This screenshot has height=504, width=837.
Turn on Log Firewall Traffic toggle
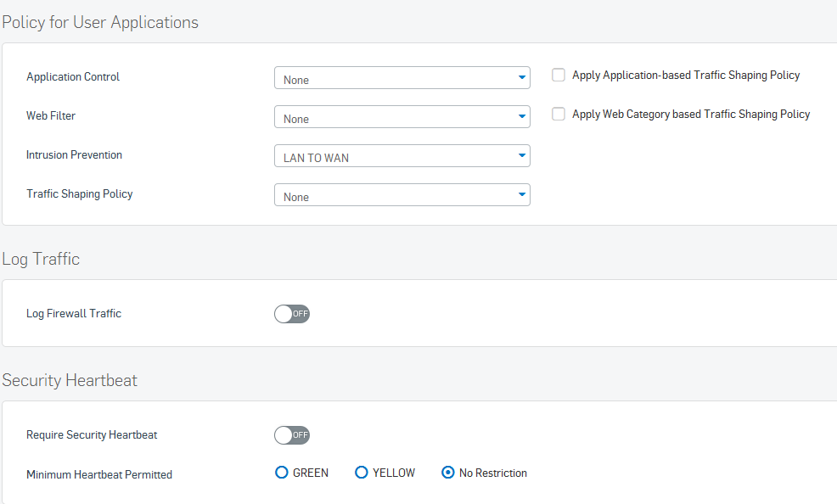coord(292,314)
